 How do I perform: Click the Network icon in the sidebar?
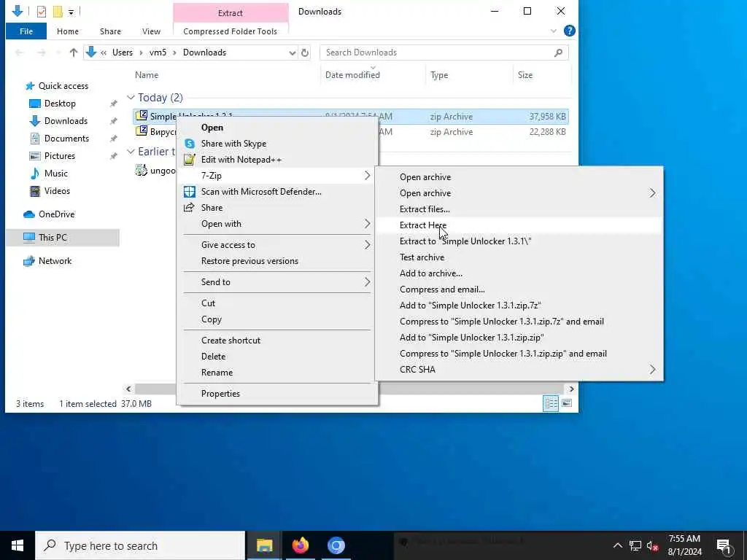[29, 261]
